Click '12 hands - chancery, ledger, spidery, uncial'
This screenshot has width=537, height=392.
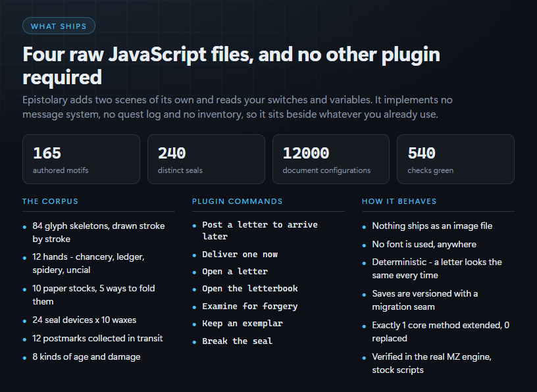[88, 263]
